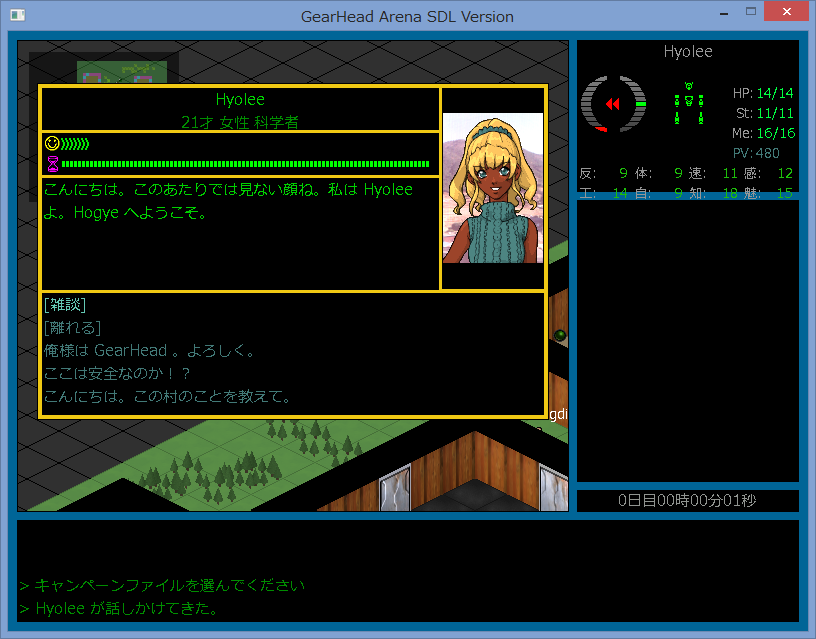Viewport: 816px width, 639px height.
Task: Minimize the GearHead Arena window
Action: click(x=724, y=12)
